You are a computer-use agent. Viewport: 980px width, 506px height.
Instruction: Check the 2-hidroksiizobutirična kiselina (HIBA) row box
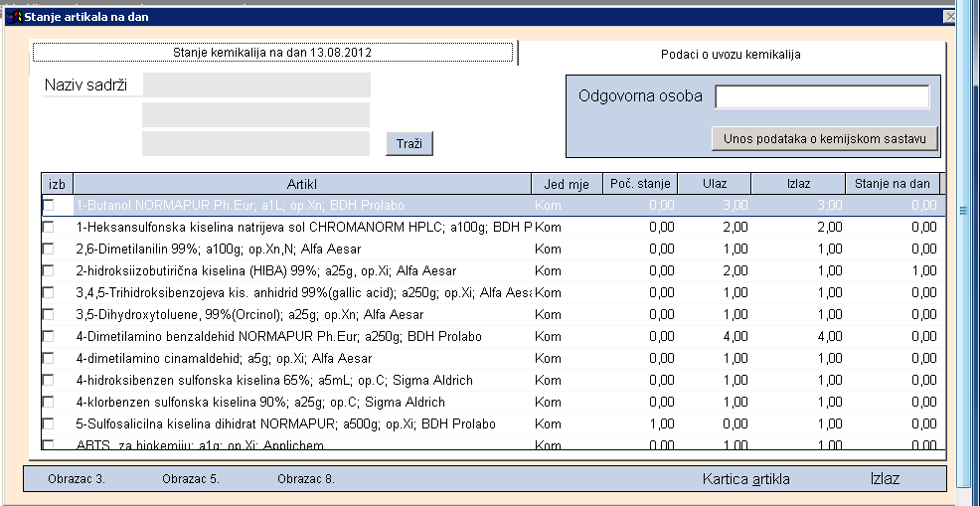pyautogui.click(x=48, y=270)
